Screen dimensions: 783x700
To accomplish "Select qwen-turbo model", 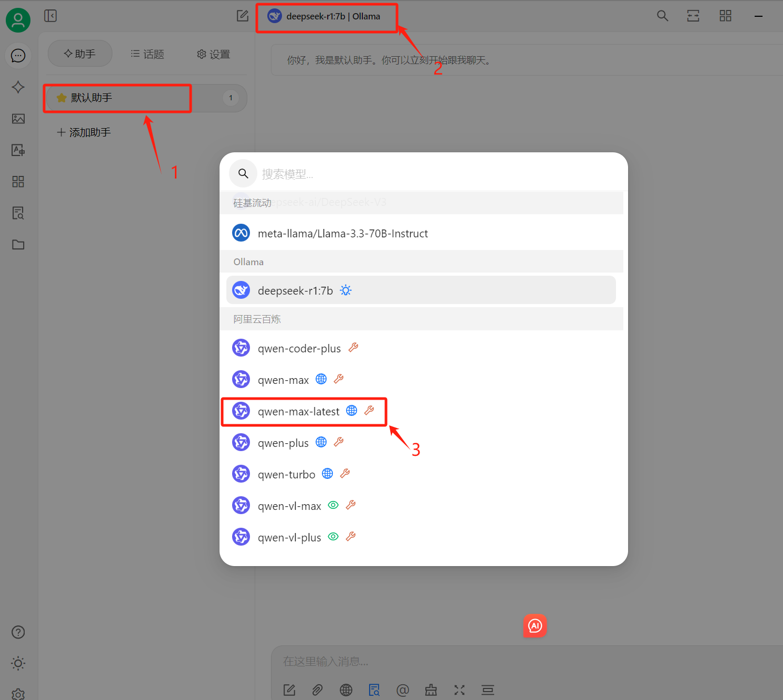I will pyautogui.click(x=421, y=474).
